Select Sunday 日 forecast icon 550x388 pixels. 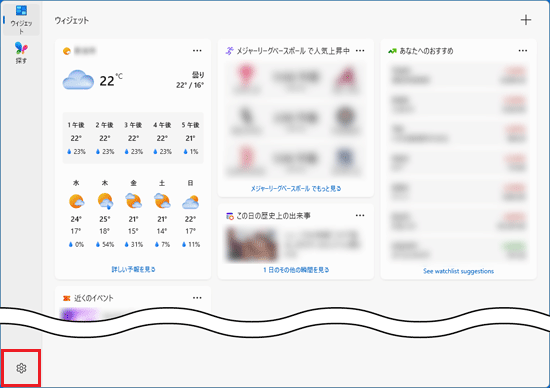190,202
